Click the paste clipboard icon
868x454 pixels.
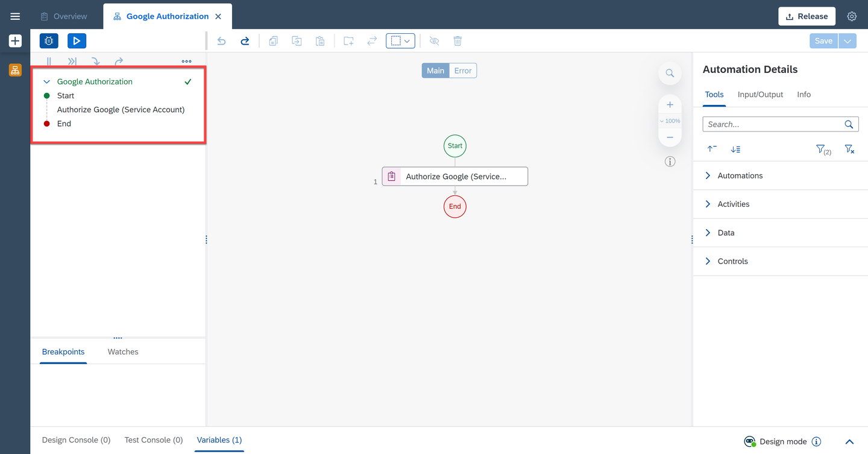point(320,41)
